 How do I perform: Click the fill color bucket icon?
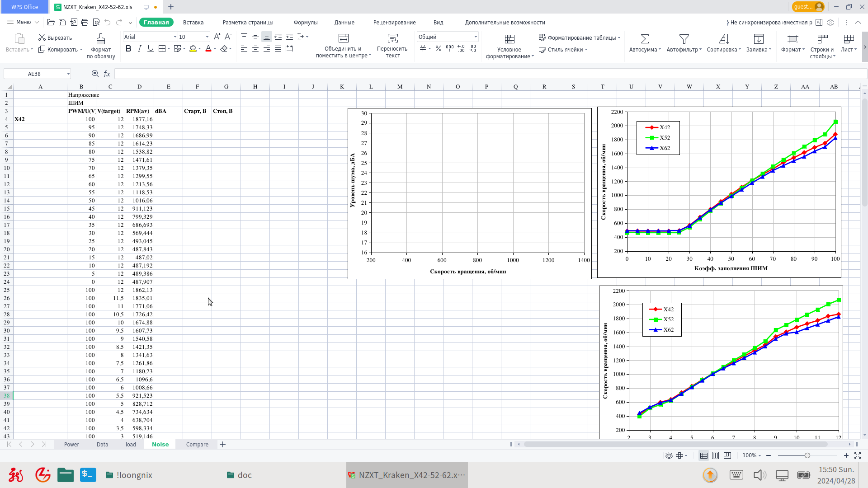tap(193, 49)
